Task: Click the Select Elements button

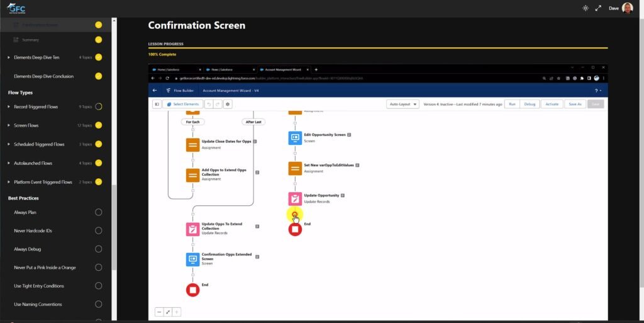Action: 183,105
